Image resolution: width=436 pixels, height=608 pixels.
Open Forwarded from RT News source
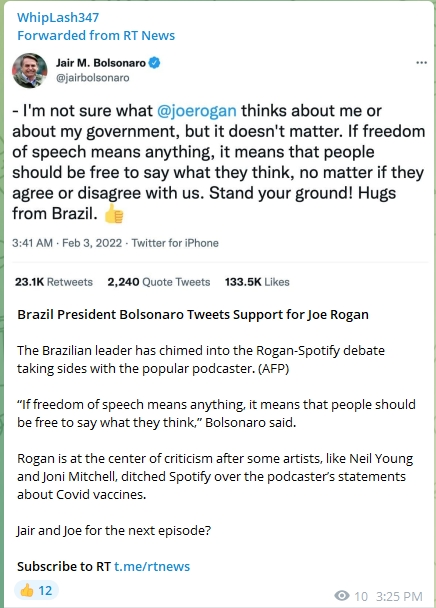(x=96, y=35)
